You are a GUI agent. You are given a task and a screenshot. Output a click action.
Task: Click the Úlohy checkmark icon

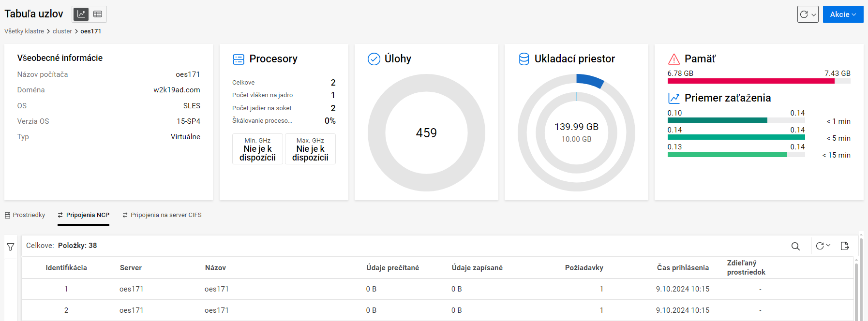(x=374, y=59)
